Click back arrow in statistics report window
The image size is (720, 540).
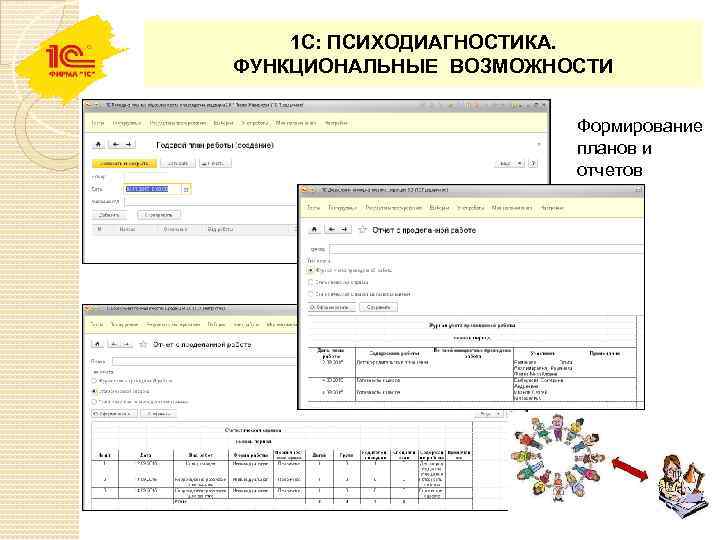click(114, 344)
